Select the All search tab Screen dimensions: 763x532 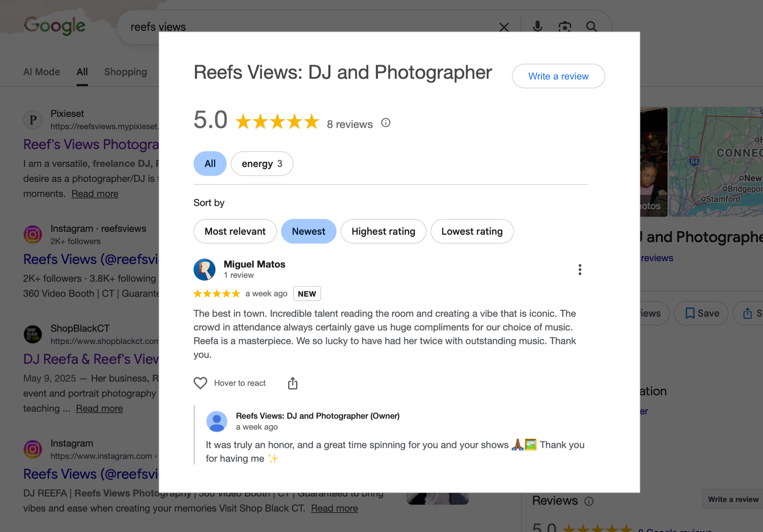[x=82, y=72]
